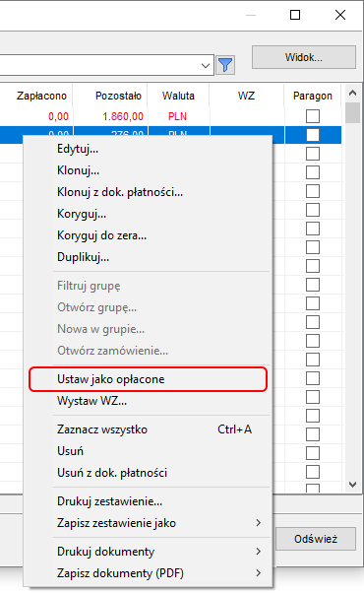This screenshot has height=593, width=364.
Task: Tick Paragon checkbox in third row
Action: pos(313,154)
